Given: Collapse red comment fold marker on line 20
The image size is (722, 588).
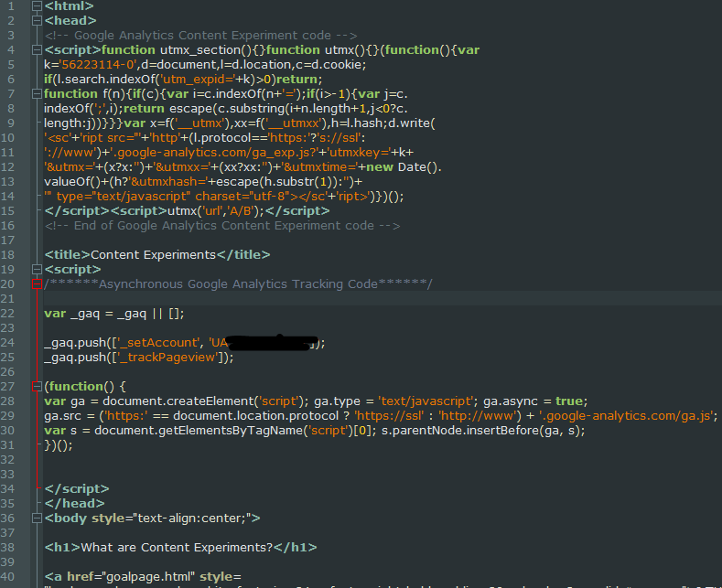Looking at the screenshot, I should pos(37,283).
